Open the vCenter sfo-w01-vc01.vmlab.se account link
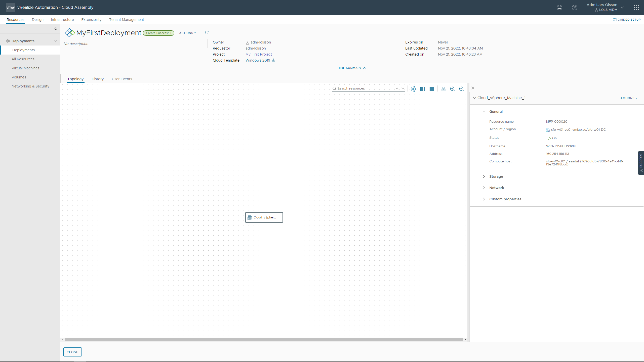 [578, 130]
